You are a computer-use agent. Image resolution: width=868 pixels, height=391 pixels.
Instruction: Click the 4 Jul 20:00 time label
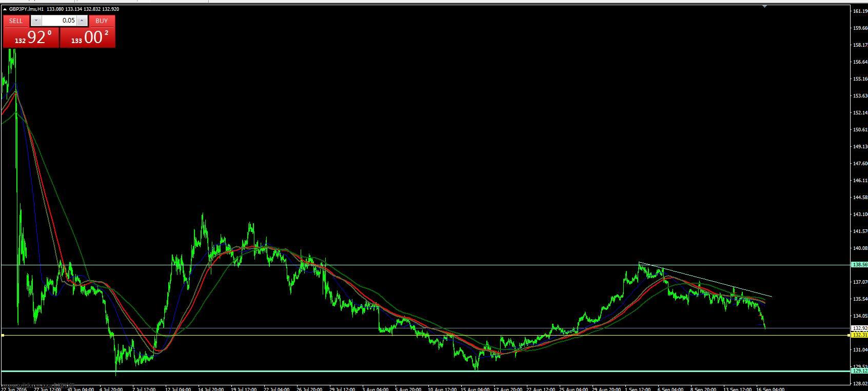[x=111, y=389]
